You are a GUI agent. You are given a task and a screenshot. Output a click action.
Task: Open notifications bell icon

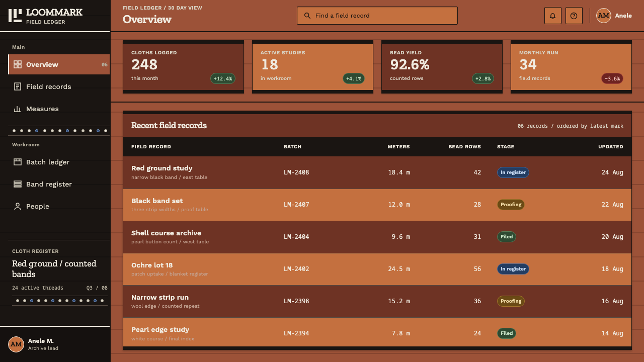552,16
